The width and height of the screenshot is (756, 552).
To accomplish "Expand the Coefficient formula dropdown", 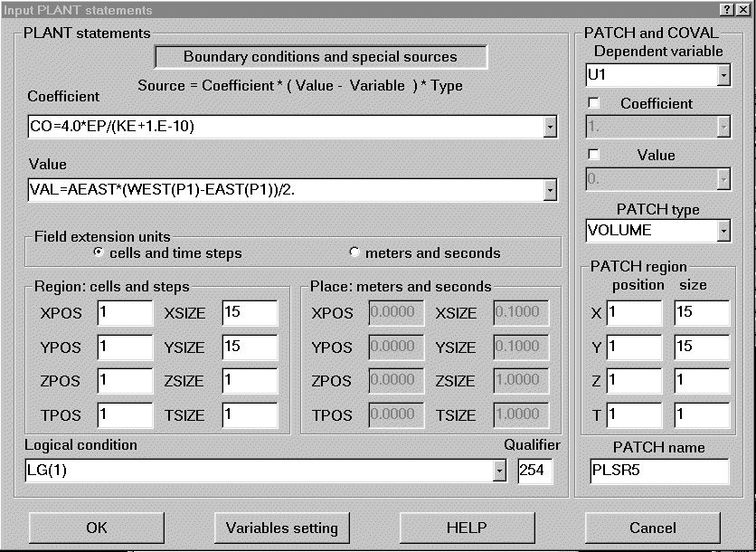I will tap(550, 128).
